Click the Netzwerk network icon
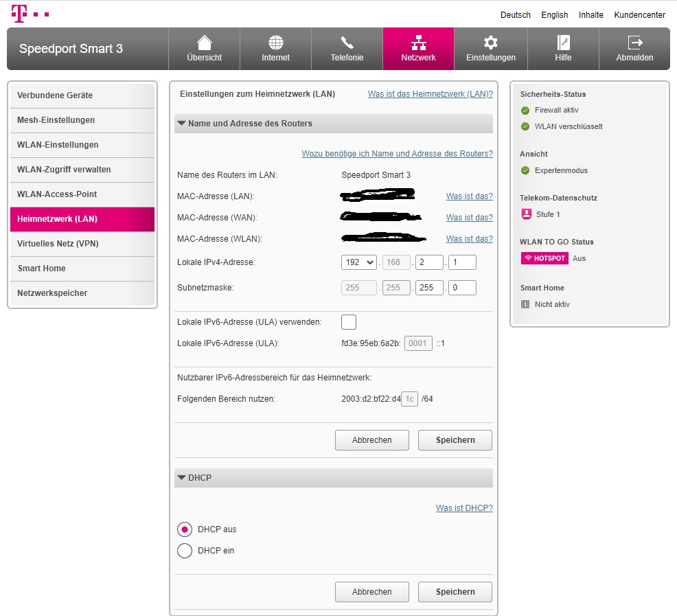 pos(418,43)
